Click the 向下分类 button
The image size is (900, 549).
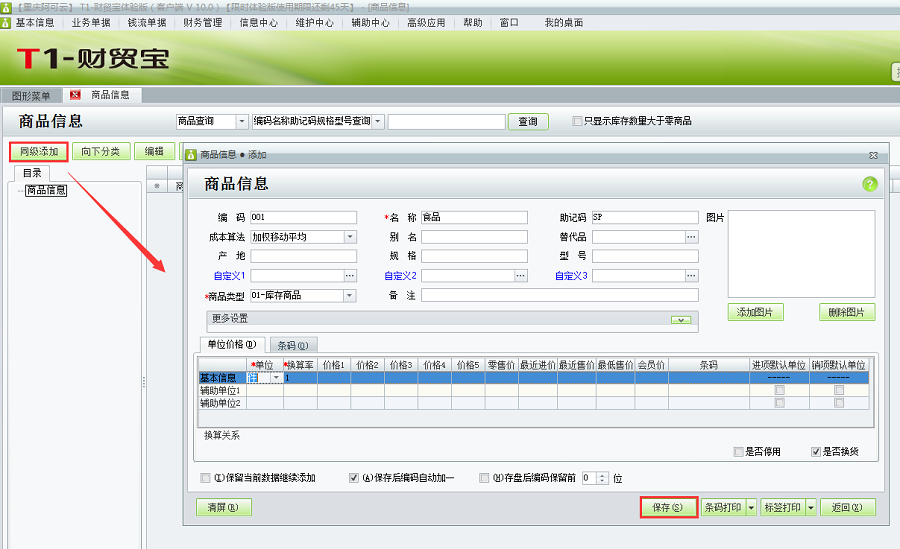point(101,152)
